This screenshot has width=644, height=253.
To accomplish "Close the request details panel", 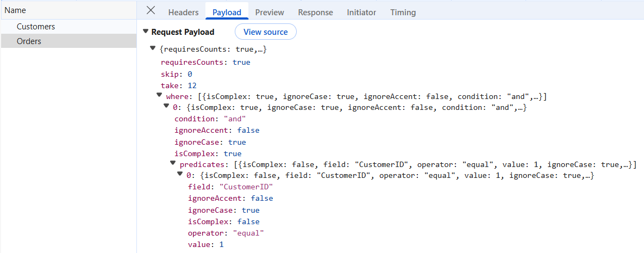I will click(x=151, y=11).
